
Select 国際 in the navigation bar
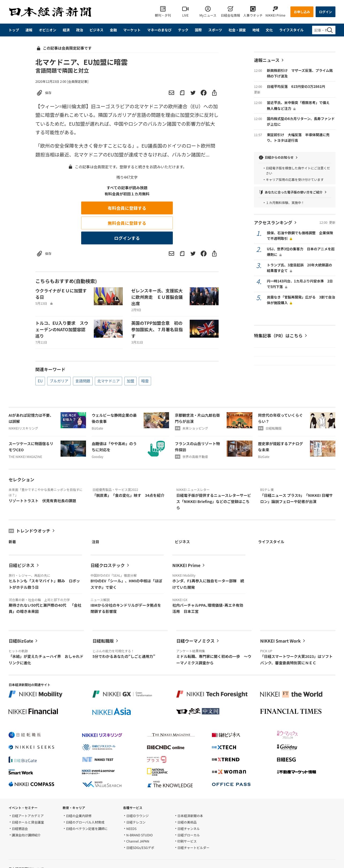[x=199, y=30]
